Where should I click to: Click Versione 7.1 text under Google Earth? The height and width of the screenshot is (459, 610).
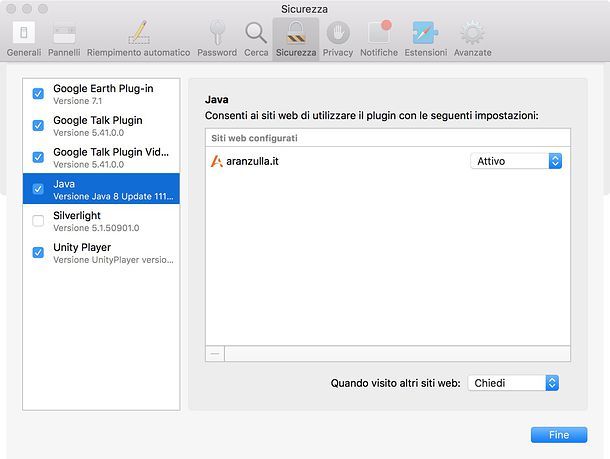77,101
